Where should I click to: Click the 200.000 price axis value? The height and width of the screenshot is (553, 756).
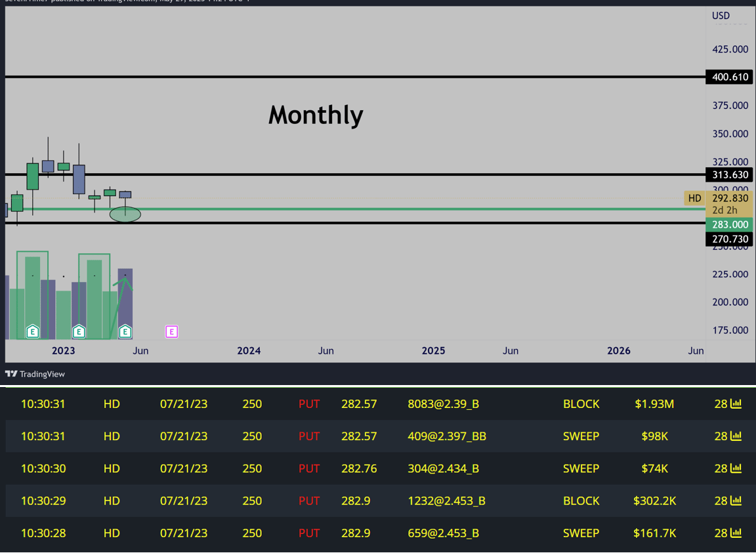click(x=730, y=302)
